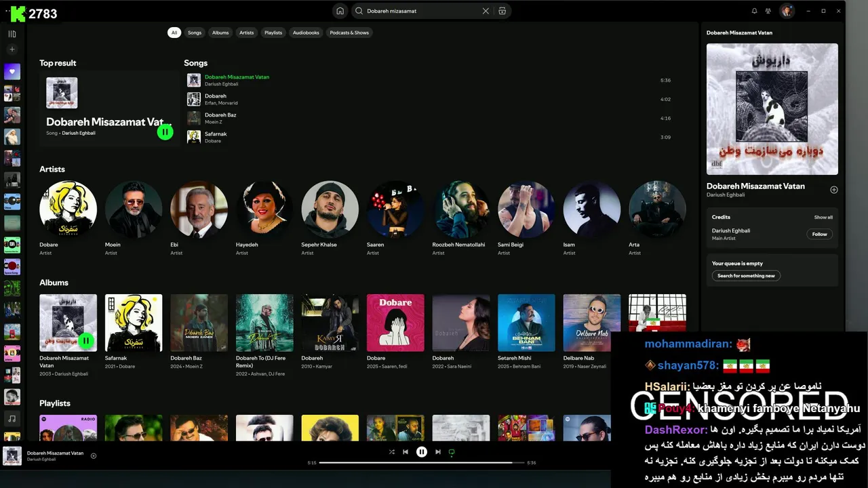Open album Dobareh by Kamyar
This screenshot has height=488, width=868.
coord(330,323)
